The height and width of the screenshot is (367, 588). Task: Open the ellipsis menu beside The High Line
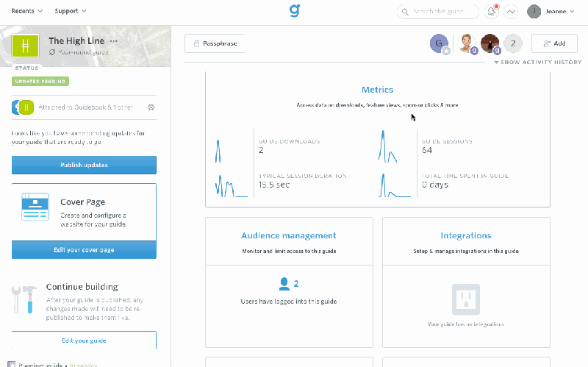pyautogui.click(x=114, y=41)
